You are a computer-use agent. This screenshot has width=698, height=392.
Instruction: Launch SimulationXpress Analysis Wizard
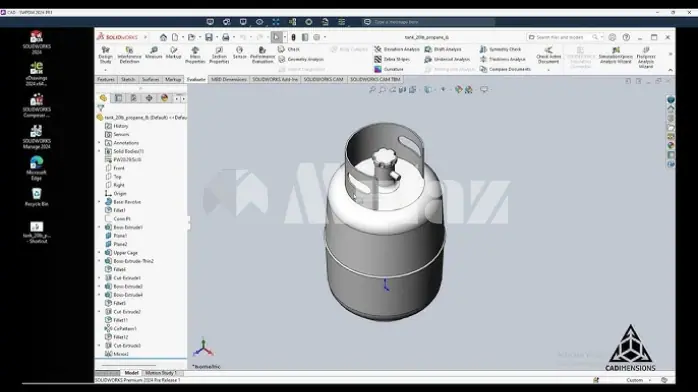pos(616,55)
